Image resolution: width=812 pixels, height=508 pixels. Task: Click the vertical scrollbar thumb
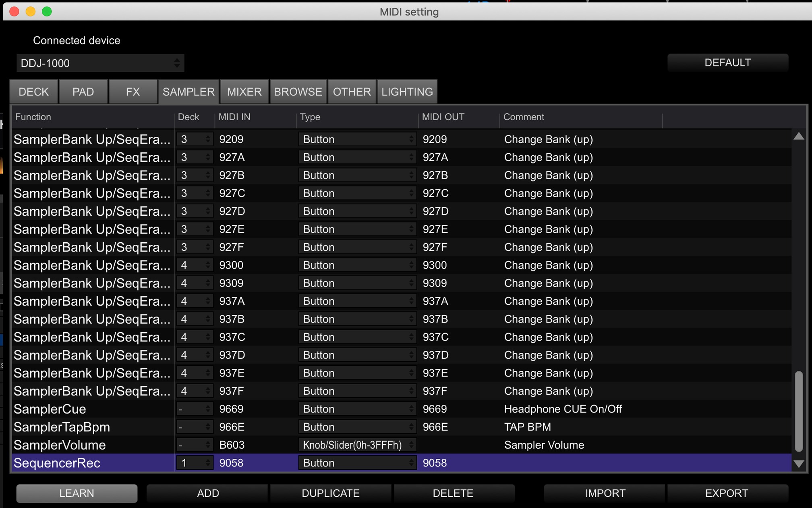click(799, 411)
